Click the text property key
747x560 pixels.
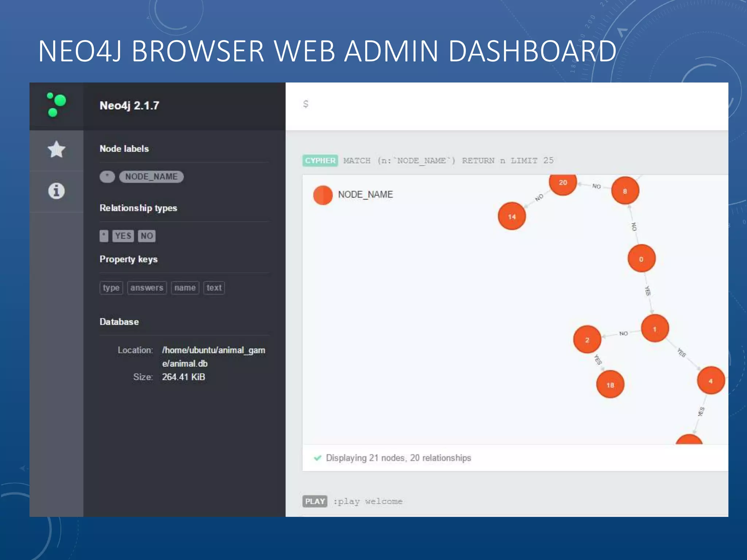click(x=214, y=288)
